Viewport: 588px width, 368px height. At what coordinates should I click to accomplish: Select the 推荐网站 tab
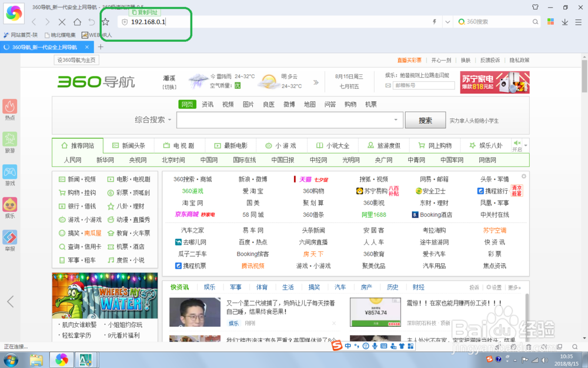[x=78, y=145]
